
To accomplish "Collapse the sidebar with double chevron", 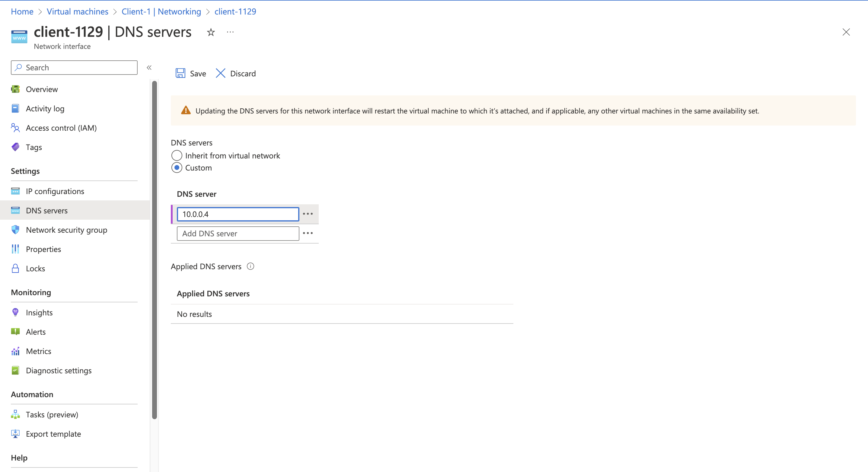I will 149,68.
